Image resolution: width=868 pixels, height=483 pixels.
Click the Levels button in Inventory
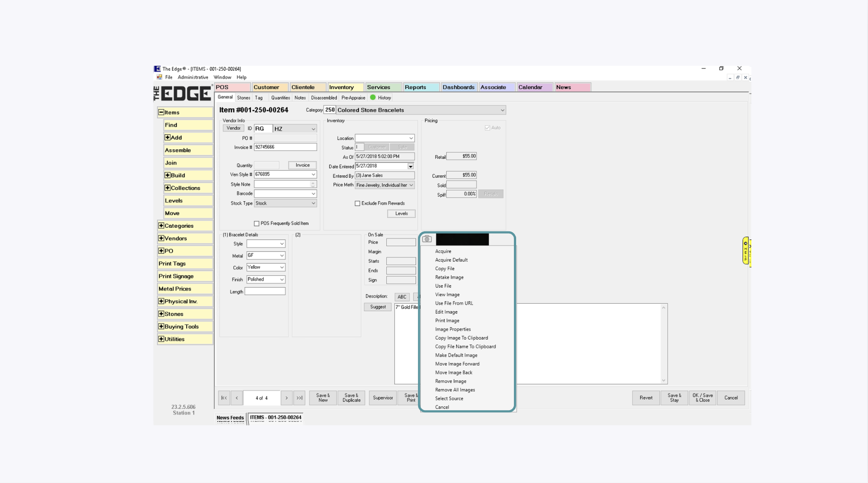pos(401,214)
